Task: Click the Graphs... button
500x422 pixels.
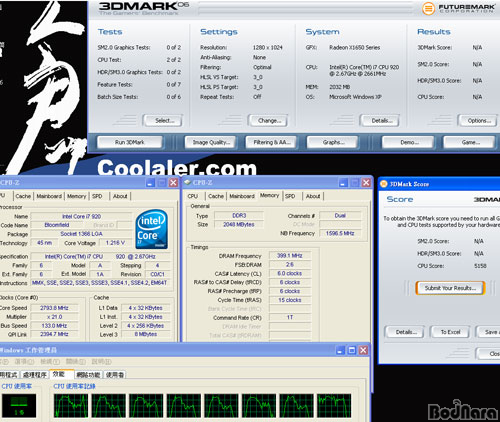Action: [x=332, y=142]
